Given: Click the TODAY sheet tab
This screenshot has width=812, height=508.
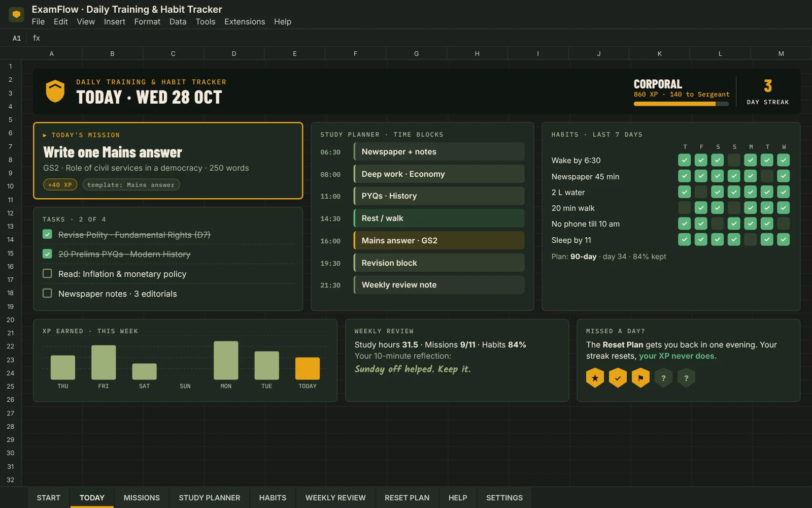Looking at the screenshot, I should click(x=92, y=498).
